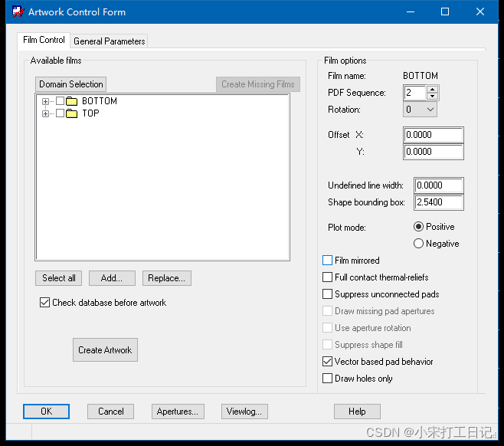This screenshot has width=504, height=446.
Task: Click the Shape bounding box field
Action: (x=438, y=202)
